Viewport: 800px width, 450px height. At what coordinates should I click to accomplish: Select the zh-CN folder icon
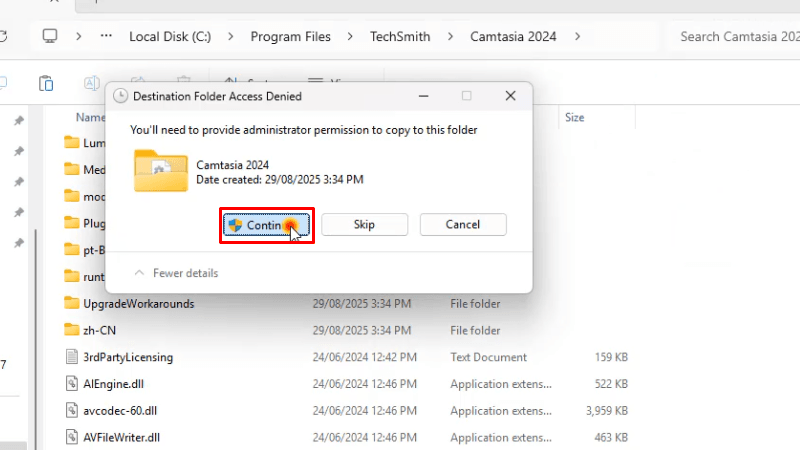(71, 330)
